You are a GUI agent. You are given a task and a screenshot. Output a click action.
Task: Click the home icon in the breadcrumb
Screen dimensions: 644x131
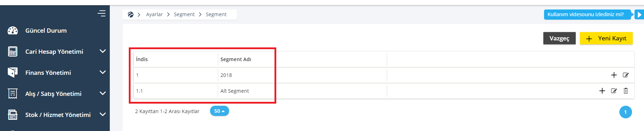[131, 14]
